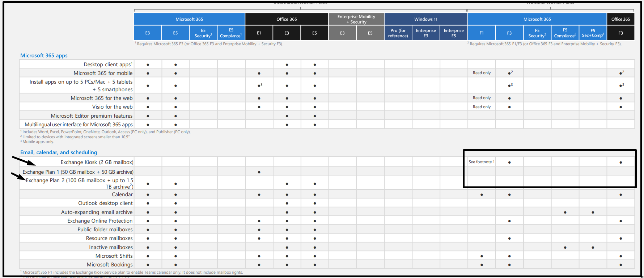The height and width of the screenshot is (278, 644).
Task: Click the Resource mailboxes row label
Action: coord(109,238)
